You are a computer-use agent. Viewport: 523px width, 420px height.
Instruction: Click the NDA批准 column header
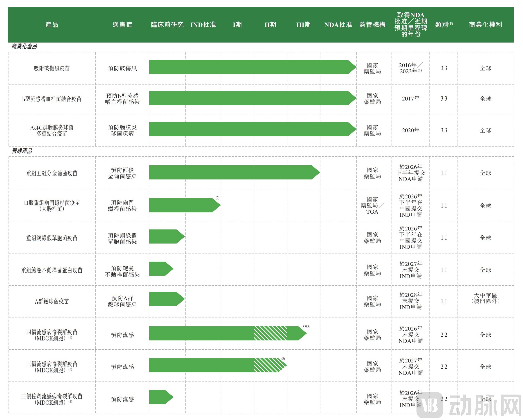click(338, 25)
